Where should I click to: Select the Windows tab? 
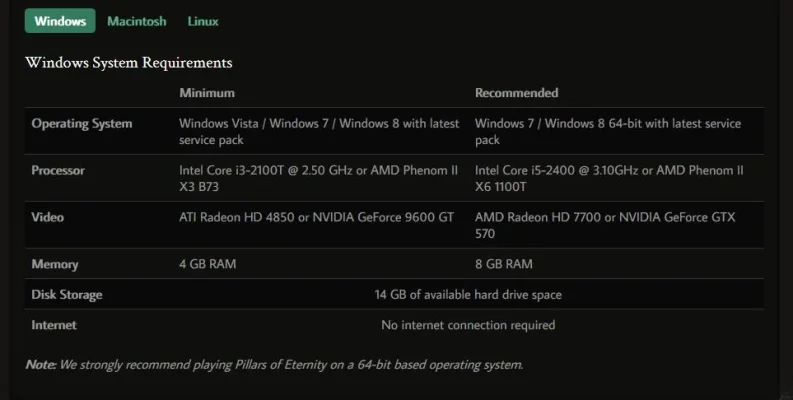point(60,21)
